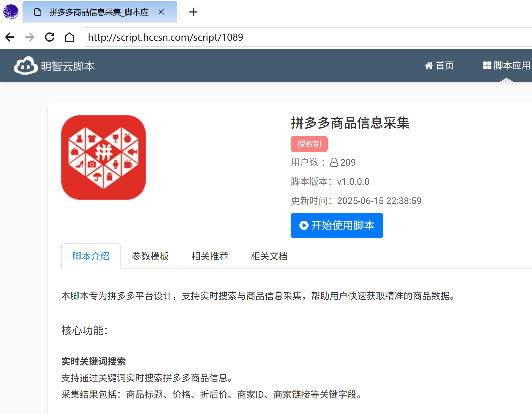Switch to the 相关推荐 tab
This screenshot has height=414, width=532.
pyautogui.click(x=210, y=256)
